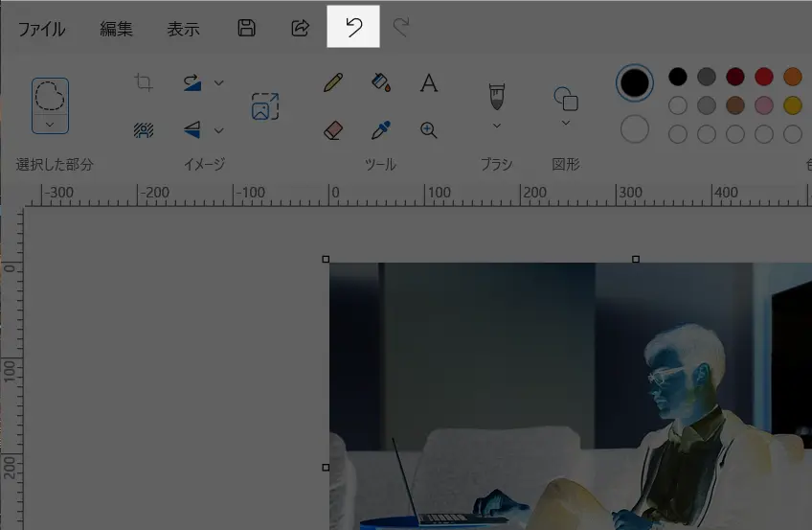Click the Remove background icon
The width and height of the screenshot is (812, 530).
pyautogui.click(x=144, y=130)
